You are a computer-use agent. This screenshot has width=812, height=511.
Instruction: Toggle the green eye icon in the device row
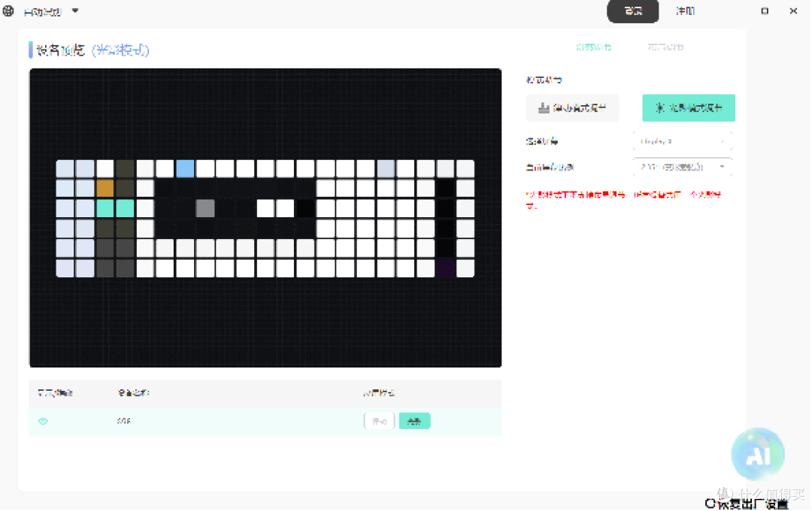43,422
